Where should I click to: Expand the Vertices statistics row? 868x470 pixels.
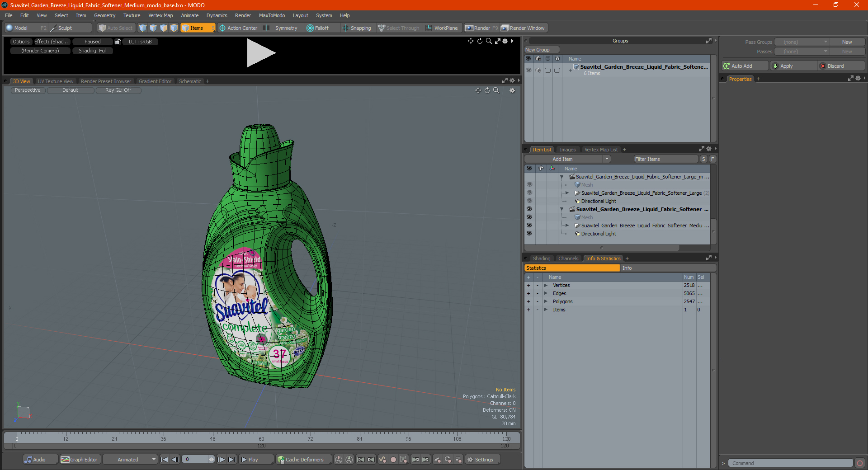(546, 285)
